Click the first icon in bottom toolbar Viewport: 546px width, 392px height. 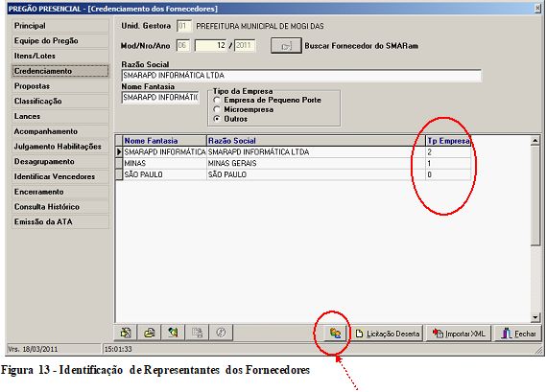126,333
